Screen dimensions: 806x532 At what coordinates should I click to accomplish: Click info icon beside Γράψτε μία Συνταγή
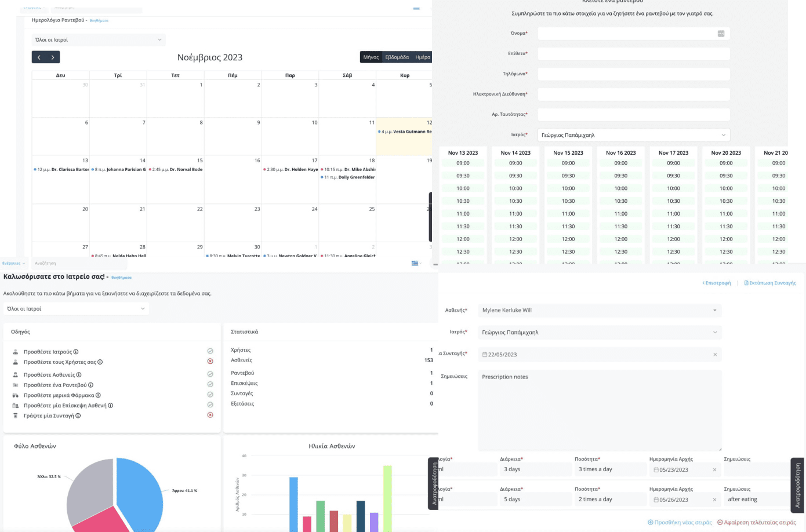(x=78, y=416)
